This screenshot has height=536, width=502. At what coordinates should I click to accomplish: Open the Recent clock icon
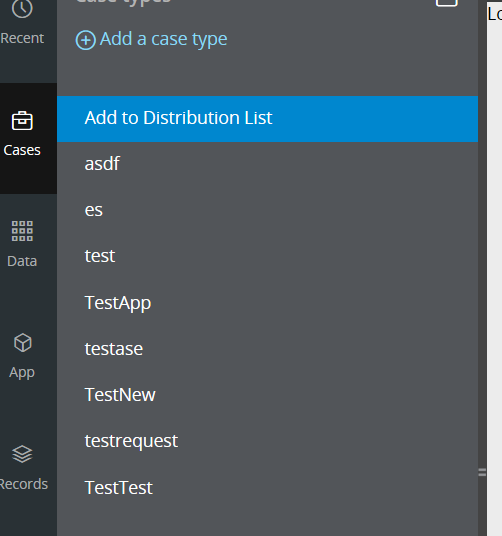click(x=22, y=8)
